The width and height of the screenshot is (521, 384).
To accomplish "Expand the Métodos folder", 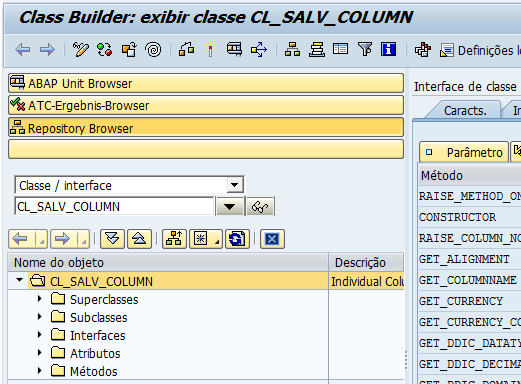I will 40,370.
